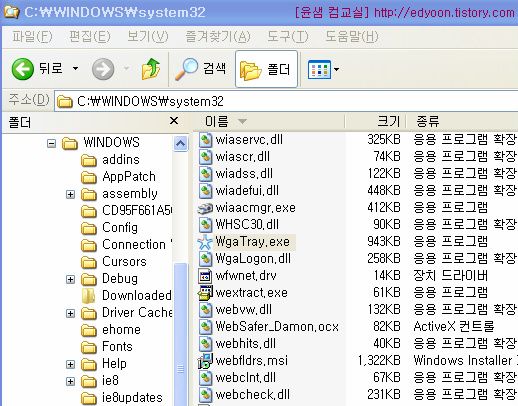The width and height of the screenshot is (518, 406).
Task: Click the 1,322KB size value
Action: tap(379, 360)
